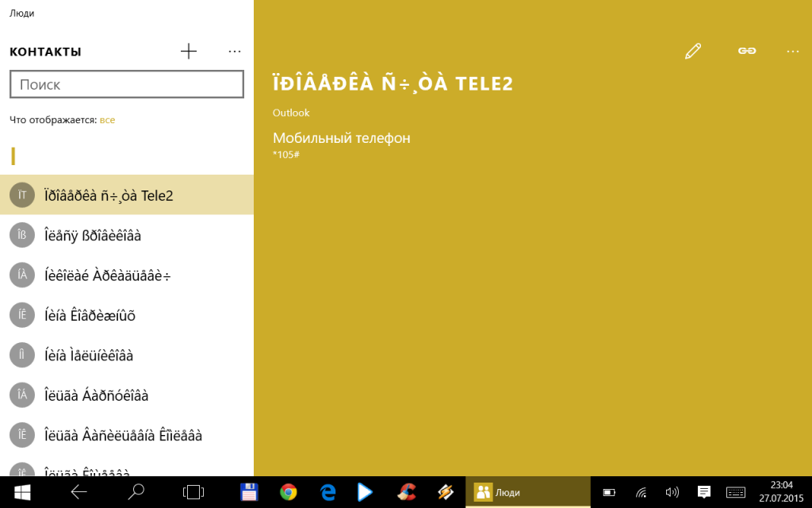Select contact 'Îëüãà Áàðñóêîâà'

(127, 394)
